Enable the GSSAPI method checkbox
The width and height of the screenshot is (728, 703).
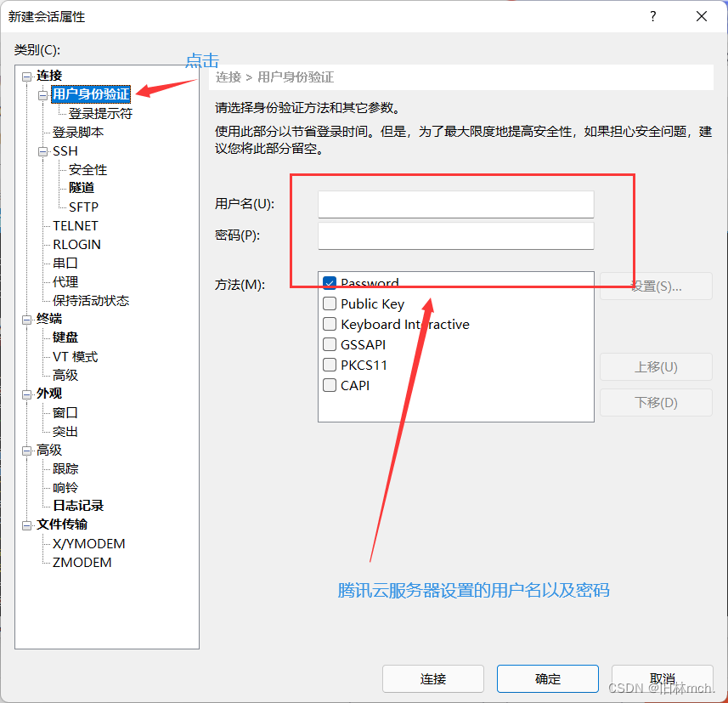click(x=330, y=344)
